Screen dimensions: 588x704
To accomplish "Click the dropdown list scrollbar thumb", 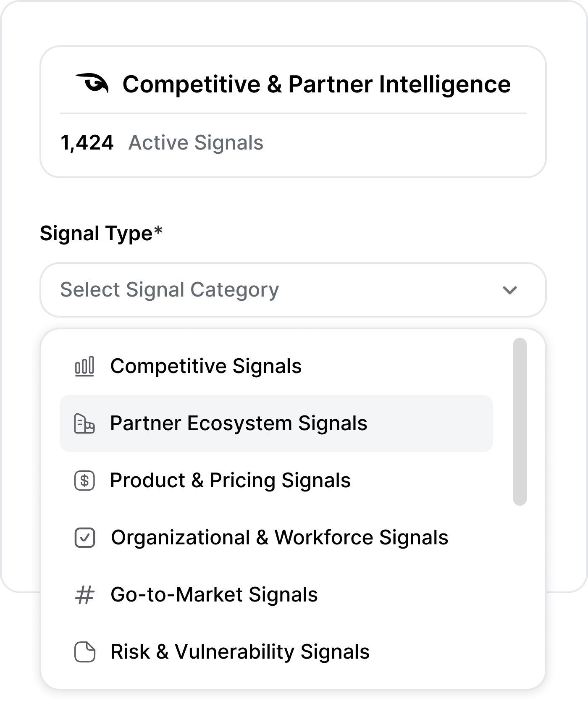I will [x=520, y=421].
